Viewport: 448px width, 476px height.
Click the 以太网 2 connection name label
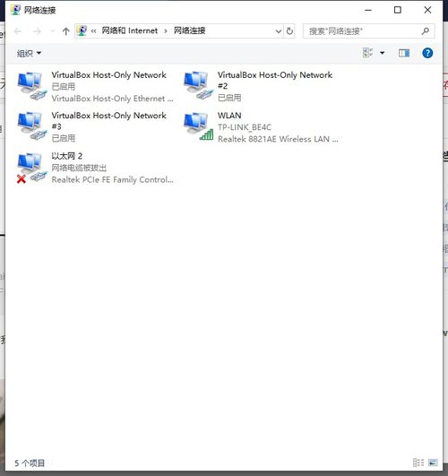coord(67,156)
